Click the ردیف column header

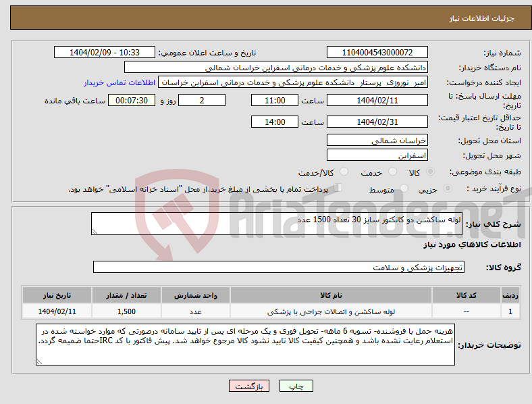[x=510, y=295]
